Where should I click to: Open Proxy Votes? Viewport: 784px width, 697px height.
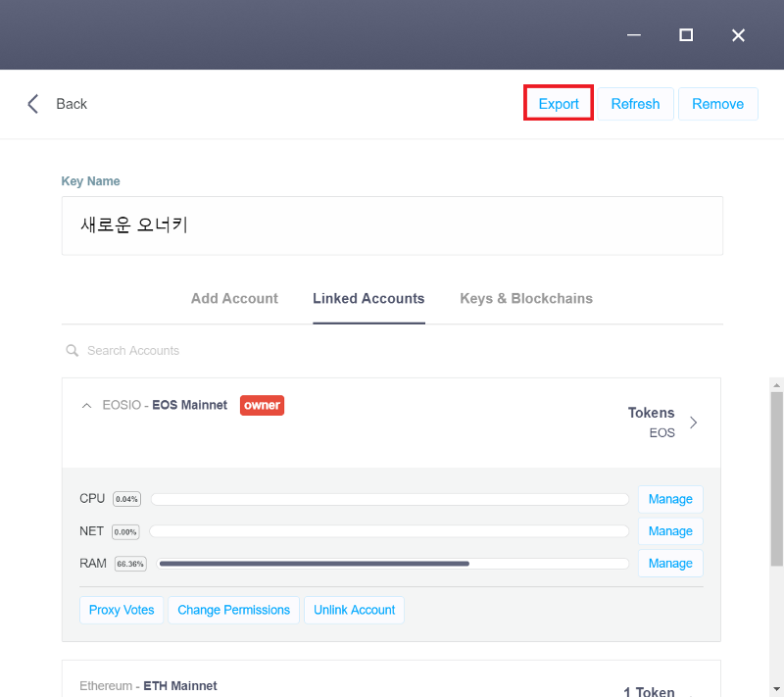[x=122, y=610]
